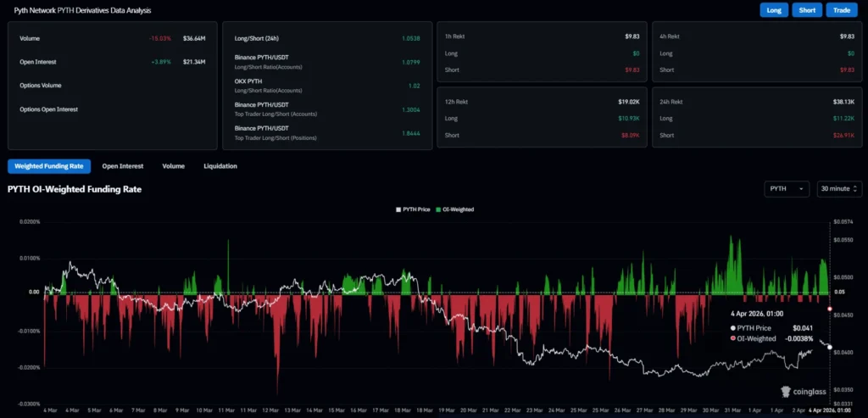Click the white PYTH Price legend square

(x=398, y=209)
